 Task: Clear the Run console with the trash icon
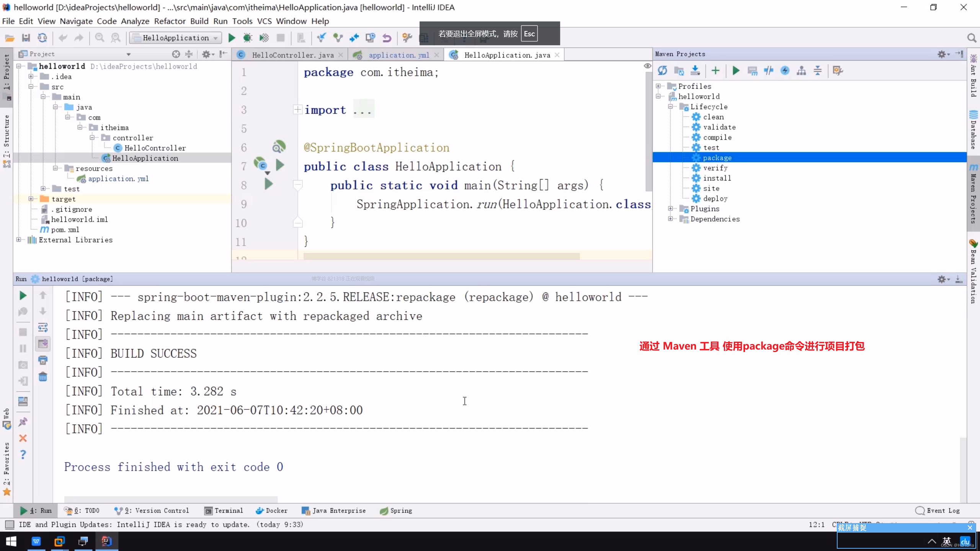coord(43,377)
